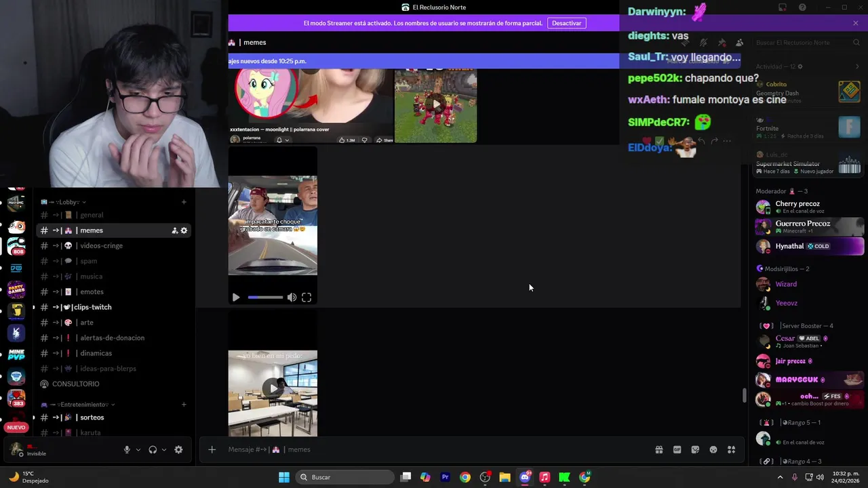Jump to new messages since 10:25 p.m. bar
The image size is (868, 488).
coord(424,61)
